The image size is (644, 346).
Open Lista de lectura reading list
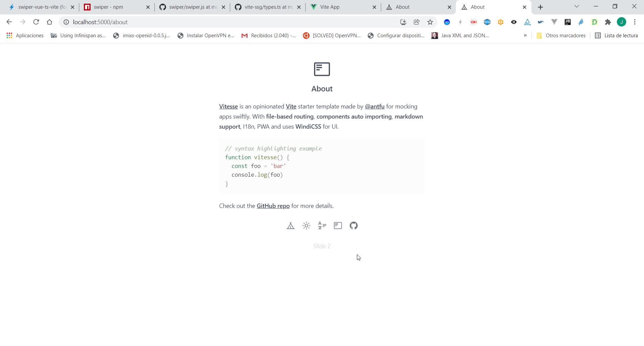616,36
